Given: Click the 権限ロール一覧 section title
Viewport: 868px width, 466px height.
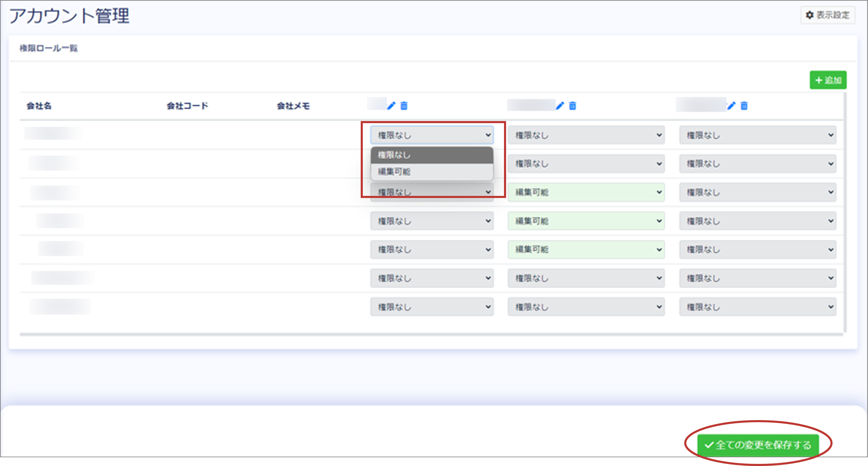Looking at the screenshot, I should (49, 48).
